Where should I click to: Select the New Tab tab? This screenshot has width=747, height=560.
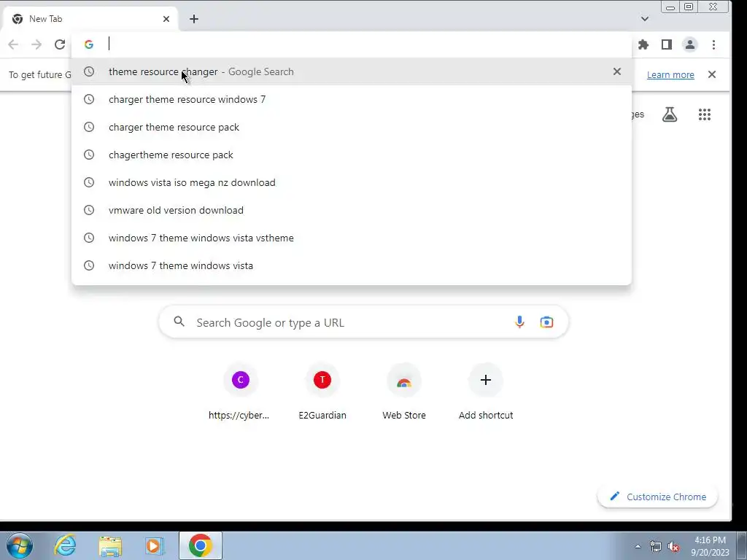[x=91, y=19]
